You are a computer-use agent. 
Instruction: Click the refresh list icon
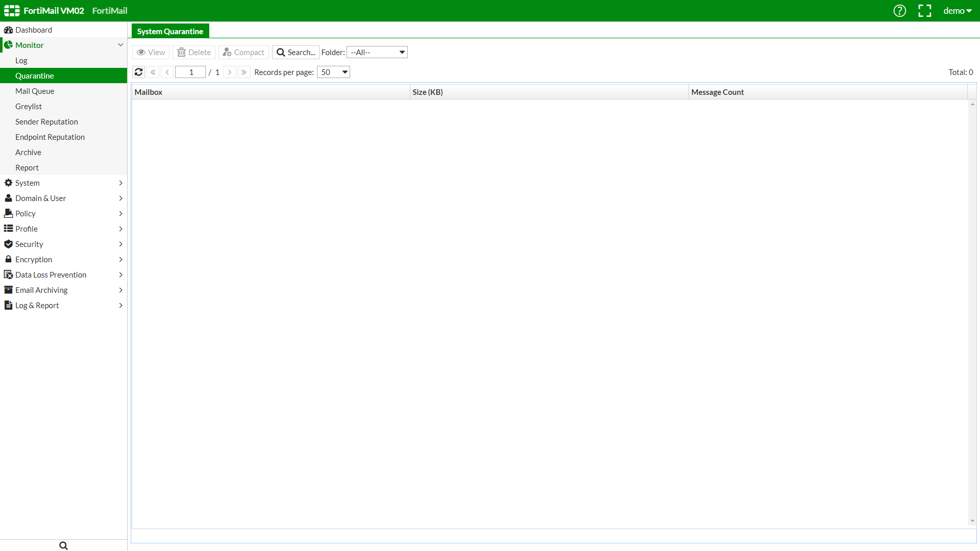click(x=138, y=72)
